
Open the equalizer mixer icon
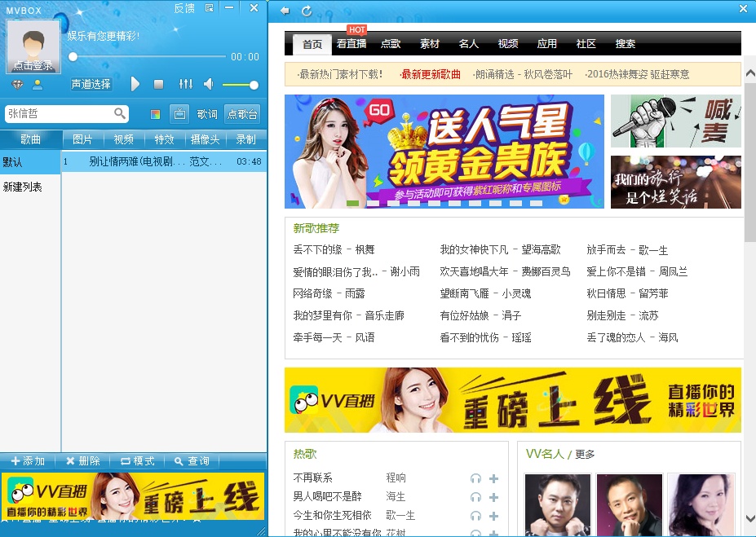click(186, 85)
